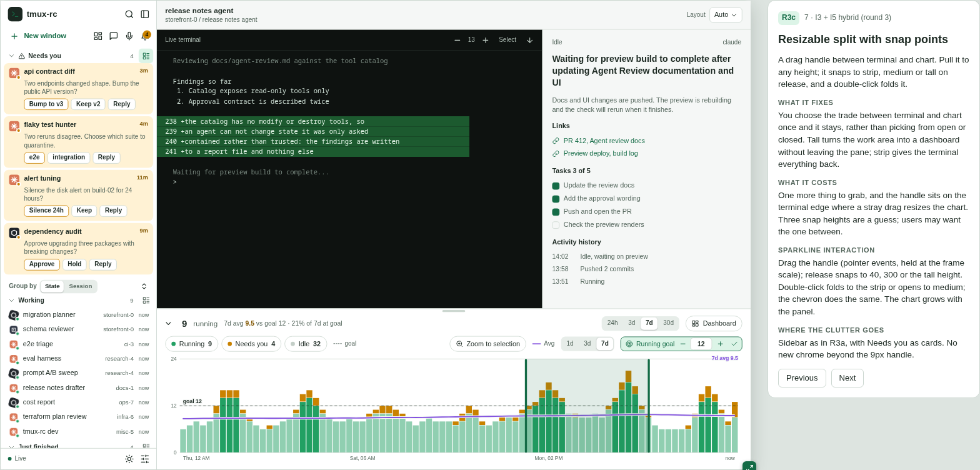
Task: Increase terminal font size with plus
Action: click(x=486, y=40)
